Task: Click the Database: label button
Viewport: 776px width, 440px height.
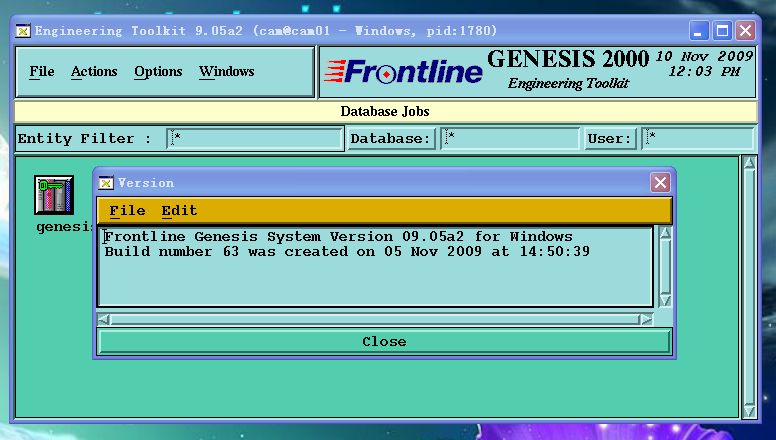Action: coord(390,139)
